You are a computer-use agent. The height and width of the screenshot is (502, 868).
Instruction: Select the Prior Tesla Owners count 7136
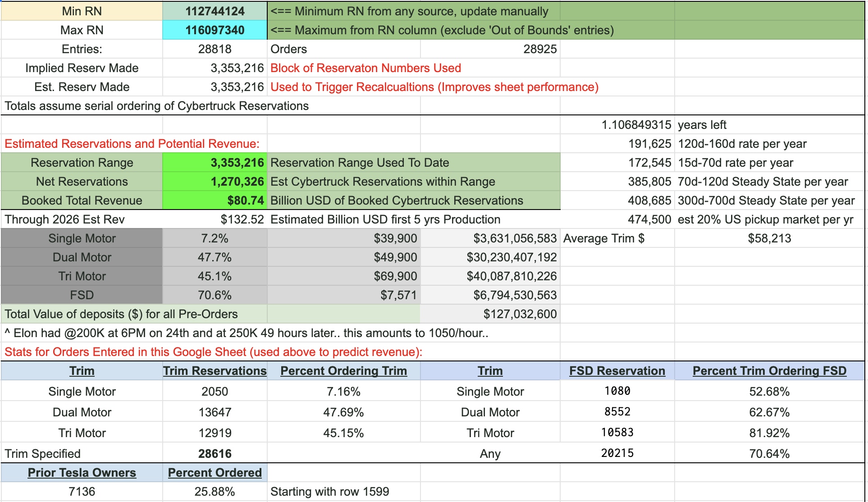pyautogui.click(x=81, y=492)
